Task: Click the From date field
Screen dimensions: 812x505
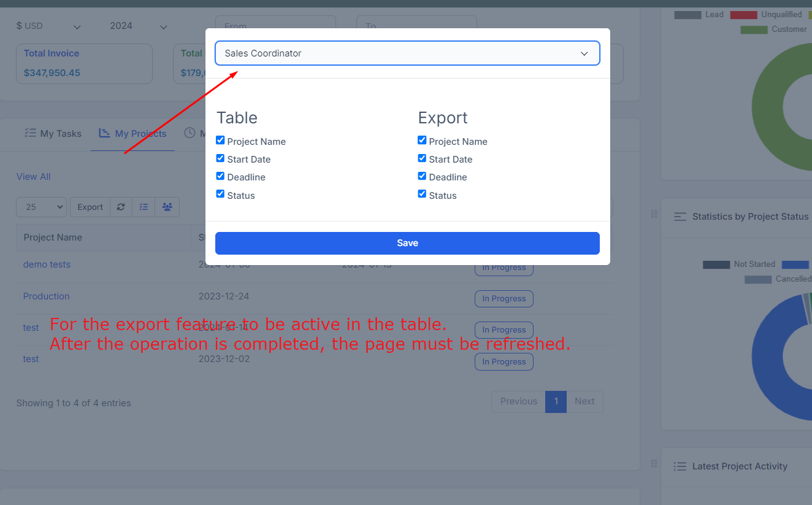Action: [275, 25]
